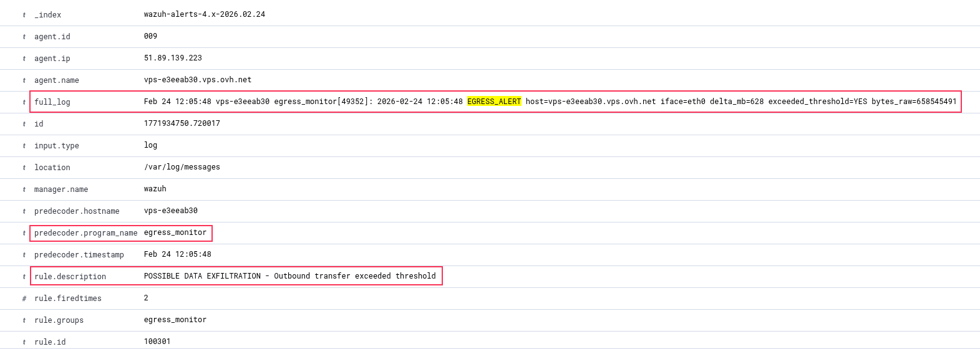This screenshot has height=349, width=980.
Task: Click the agent.id value 009
Action: click(150, 36)
